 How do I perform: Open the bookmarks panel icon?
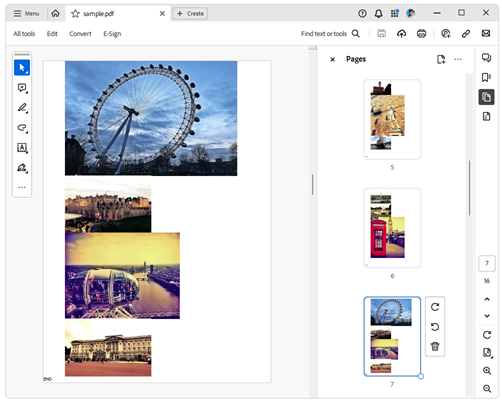point(486,77)
